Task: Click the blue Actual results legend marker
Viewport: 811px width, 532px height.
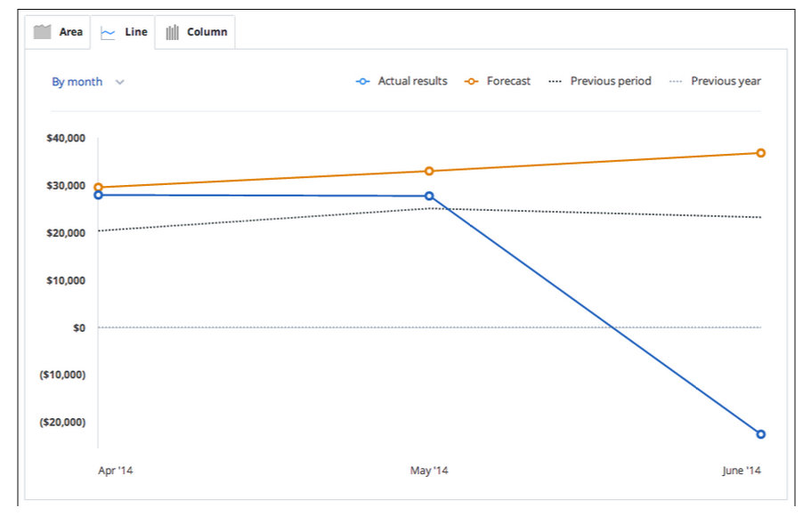Action: click(362, 82)
